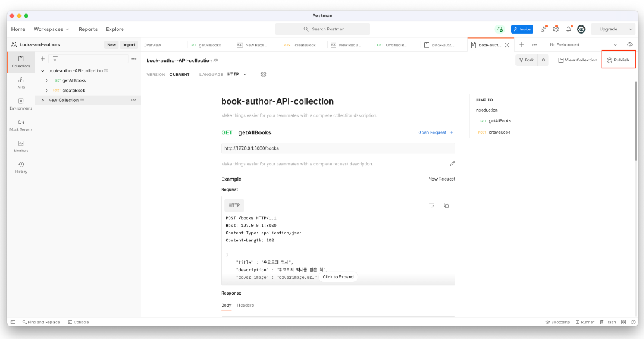Open the APIs sidebar panel

[x=21, y=83]
